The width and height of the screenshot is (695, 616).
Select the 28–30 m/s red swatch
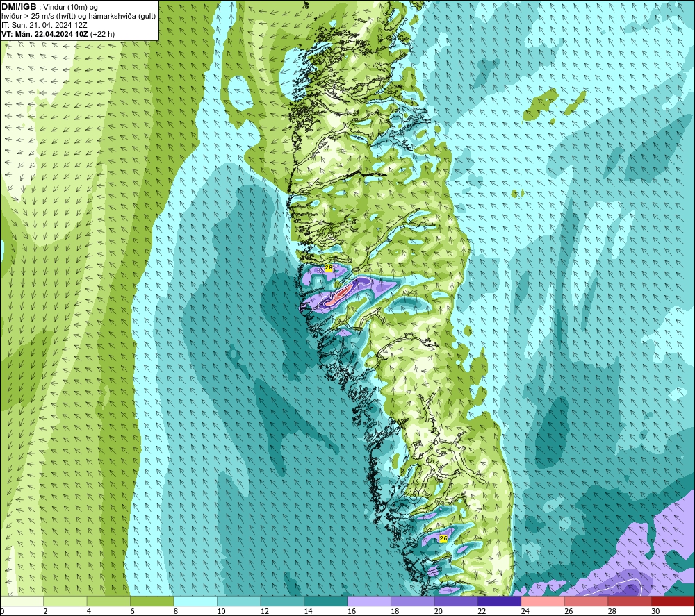click(x=630, y=601)
